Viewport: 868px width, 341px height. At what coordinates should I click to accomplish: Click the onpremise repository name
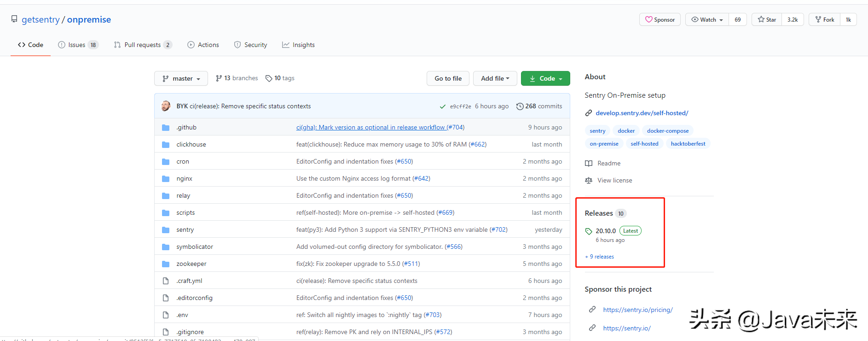pos(89,19)
